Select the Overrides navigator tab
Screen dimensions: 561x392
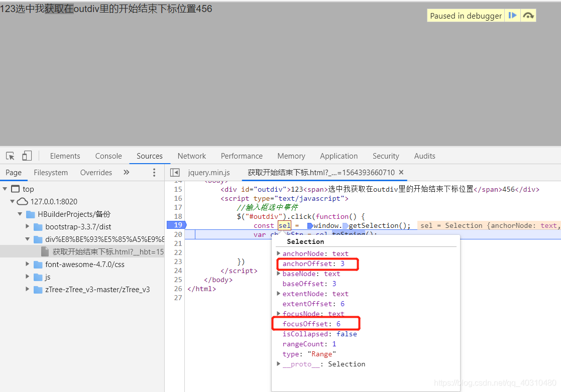(96, 172)
